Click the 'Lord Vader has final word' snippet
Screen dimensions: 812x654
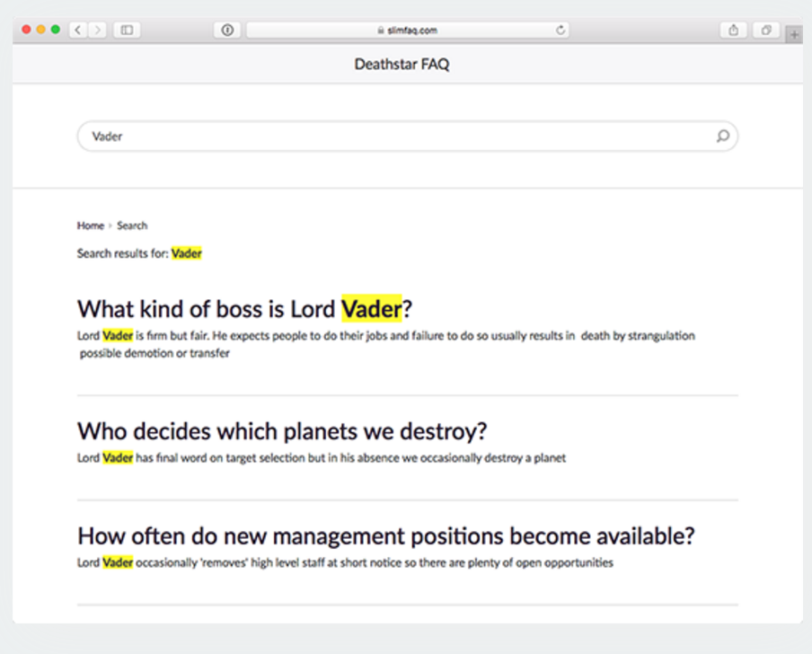(x=322, y=458)
